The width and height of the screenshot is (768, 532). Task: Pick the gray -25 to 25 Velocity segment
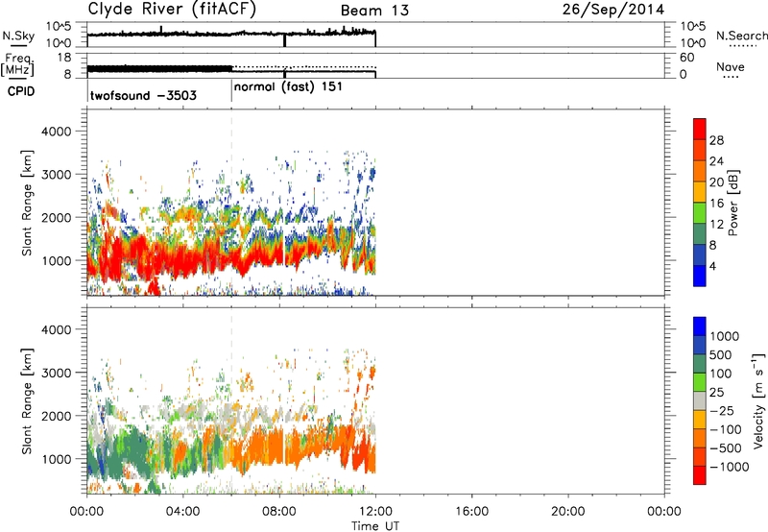700,400
